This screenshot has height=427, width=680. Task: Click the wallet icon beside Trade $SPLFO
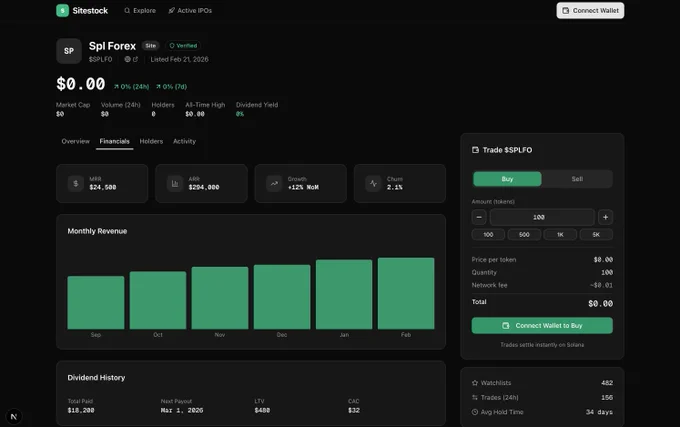pyautogui.click(x=475, y=150)
